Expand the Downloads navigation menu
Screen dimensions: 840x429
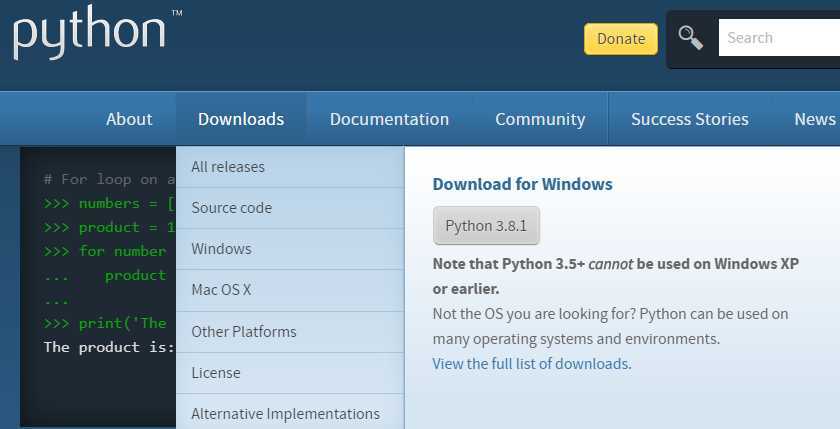pos(241,119)
